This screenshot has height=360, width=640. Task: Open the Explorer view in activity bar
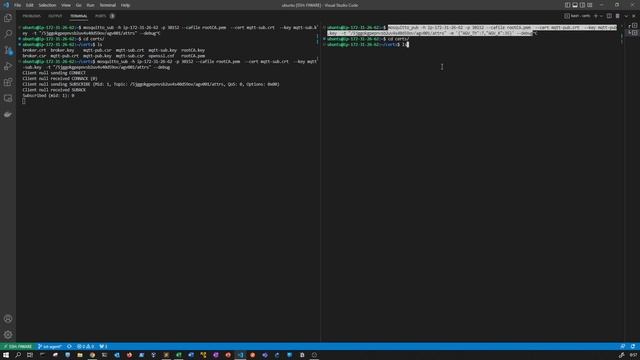[8, 18]
